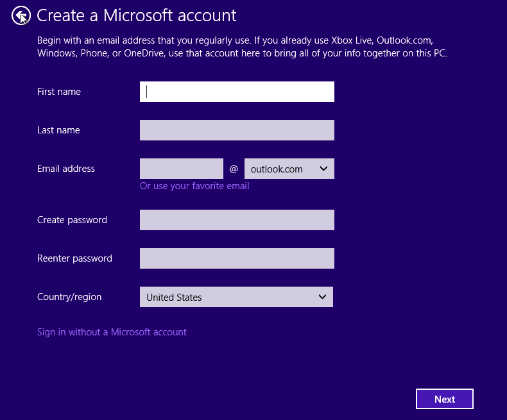This screenshot has height=420, width=507.
Task: Click the 'First name' label text
Action: [x=59, y=92]
